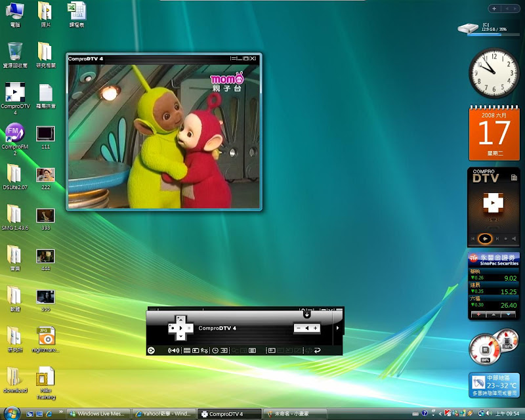Viewport: 525px width, 420px height.
Task: Open the ComproDTV 4 desktop shortcut
Action: pyautogui.click(x=15, y=98)
